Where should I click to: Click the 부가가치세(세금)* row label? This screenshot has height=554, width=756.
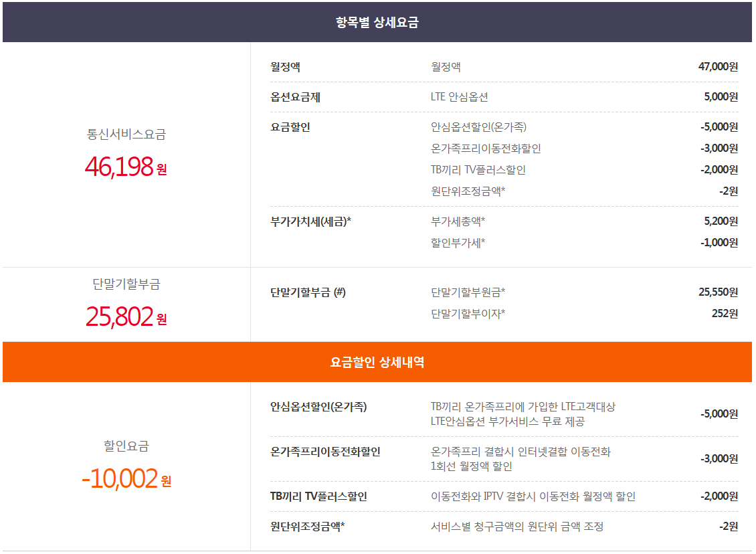(310, 221)
